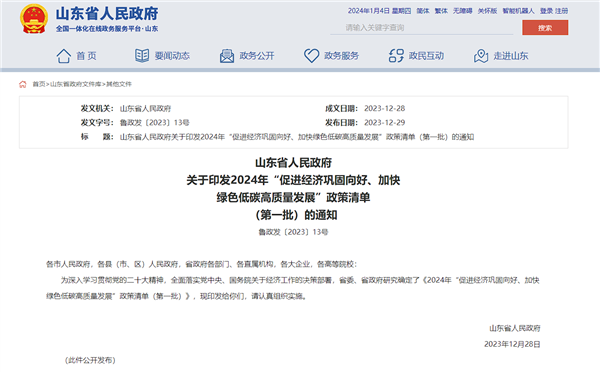
Task: Click the 山东省政府文件库 breadcrumb link
Action: [x=76, y=84]
